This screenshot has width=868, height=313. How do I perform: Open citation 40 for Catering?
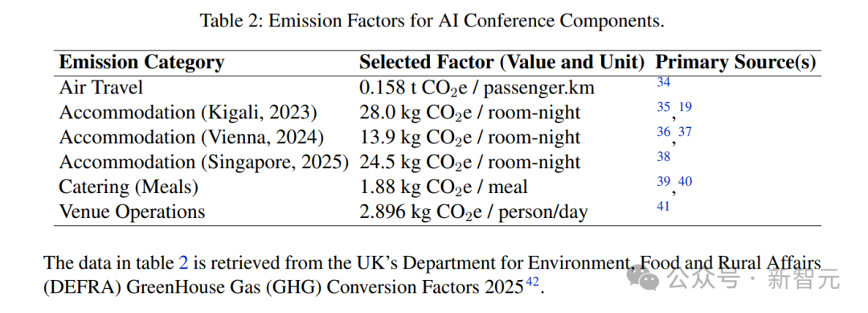coord(686,182)
